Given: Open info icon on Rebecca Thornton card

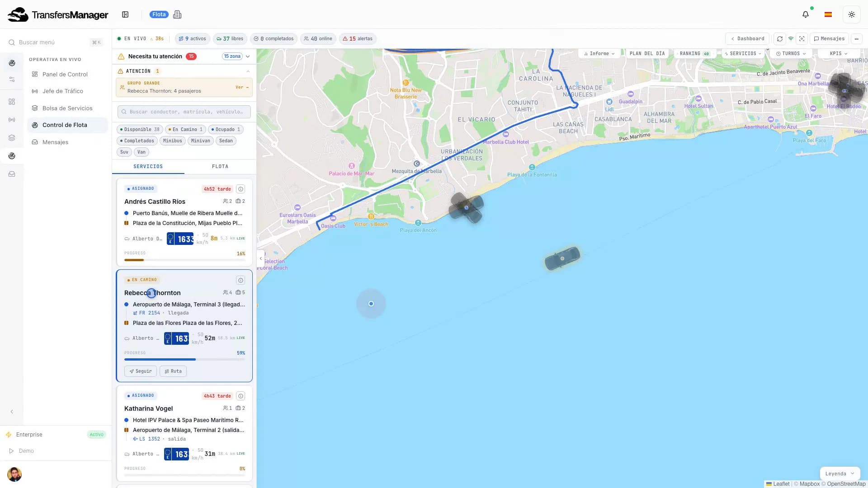Looking at the screenshot, I should click(241, 280).
